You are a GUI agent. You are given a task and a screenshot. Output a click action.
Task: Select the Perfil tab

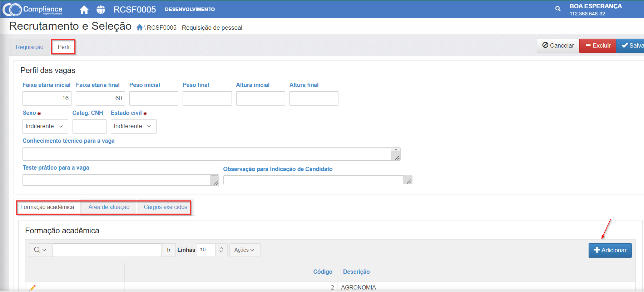tap(64, 47)
